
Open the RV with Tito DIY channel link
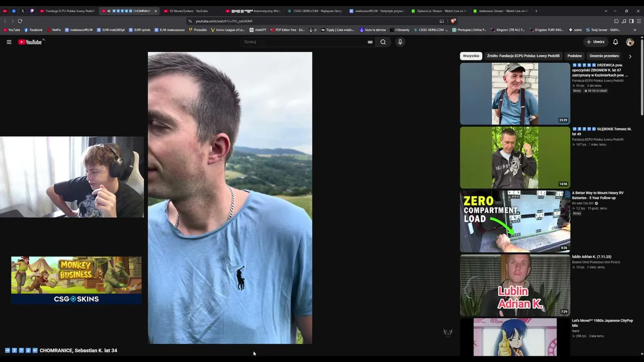click(584, 204)
